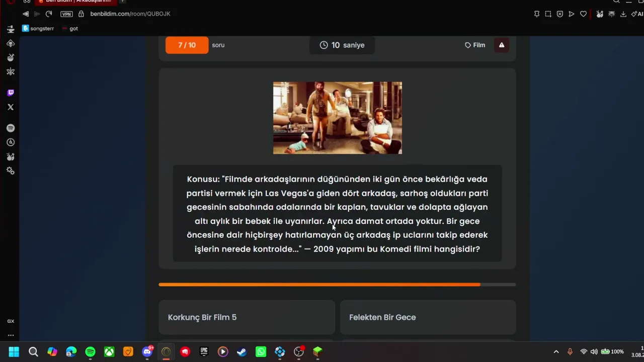The image size is (644, 362).
Task: Open Windows taskbar search
Action: click(33, 352)
